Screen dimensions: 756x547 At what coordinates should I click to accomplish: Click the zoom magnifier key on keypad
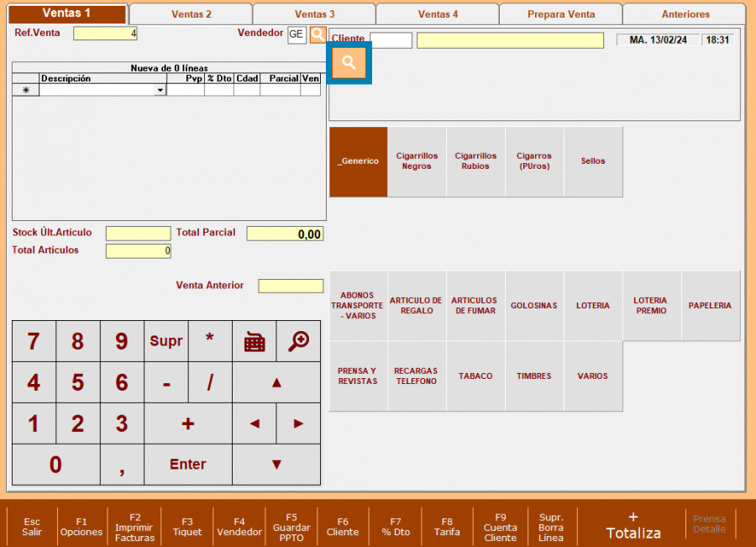coord(298,341)
